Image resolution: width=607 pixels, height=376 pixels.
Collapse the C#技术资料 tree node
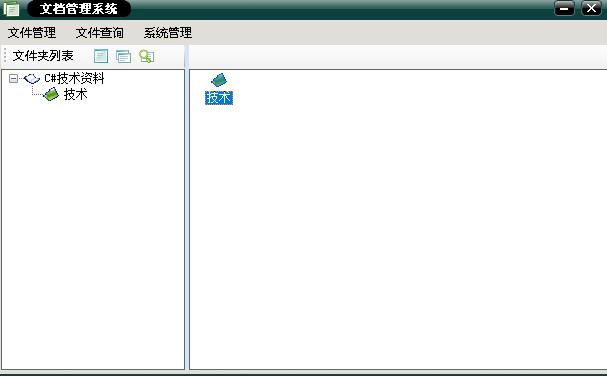[x=13, y=79]
